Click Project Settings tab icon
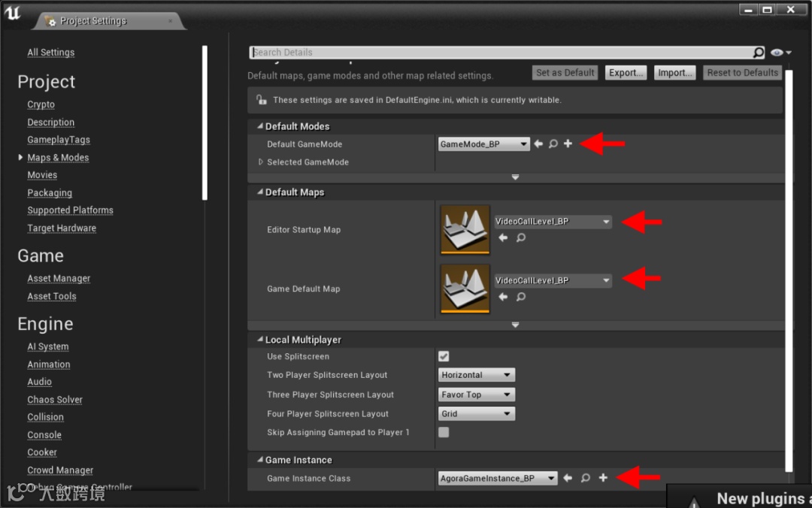Viewport: 812px width, 508px height. [x=50, y=21]
